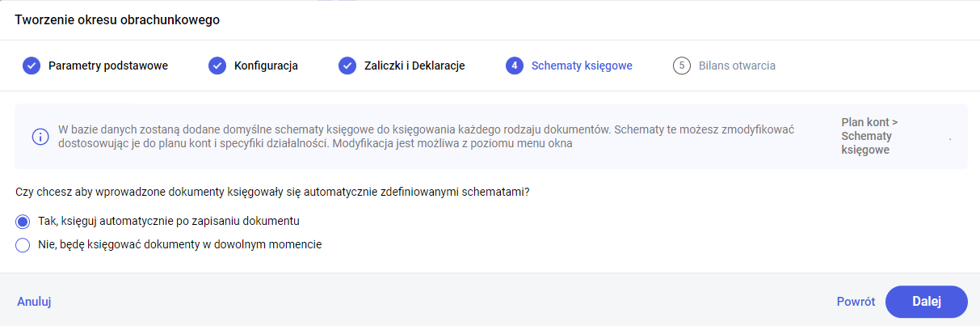Switch to the Zaliczki i Deklaracje step label
The width and height of the screenshot is (980, 326).
pyautogui.click(x=414, y=66)
